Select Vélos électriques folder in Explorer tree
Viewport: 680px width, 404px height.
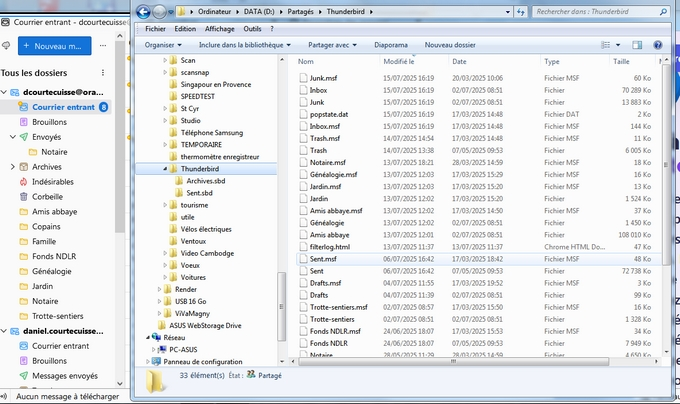206,229
